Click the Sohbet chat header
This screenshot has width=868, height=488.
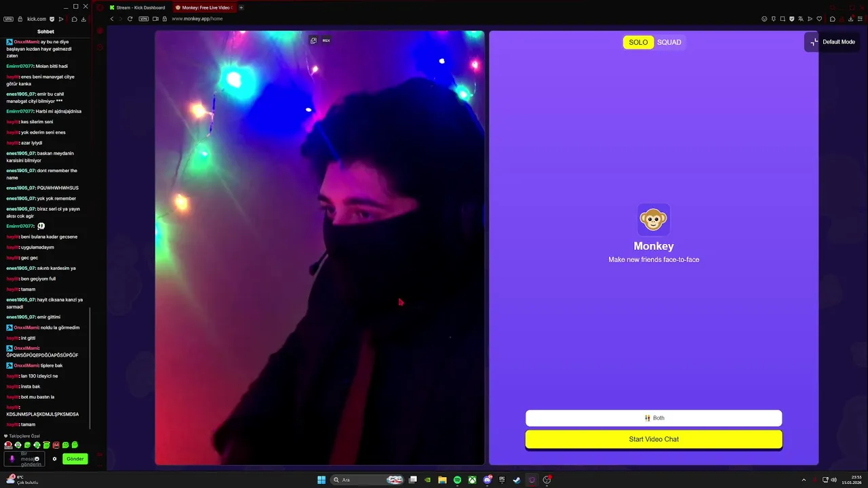45,32
